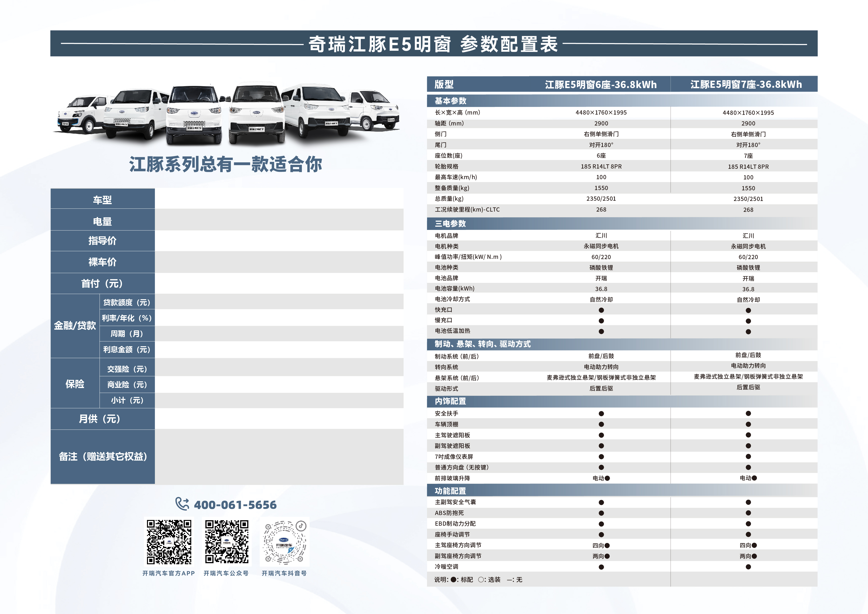This screenshot has height=614, width=868.
Task: Click 电动助力转向 in the 7-seat column
Action: tap(748, 366)
